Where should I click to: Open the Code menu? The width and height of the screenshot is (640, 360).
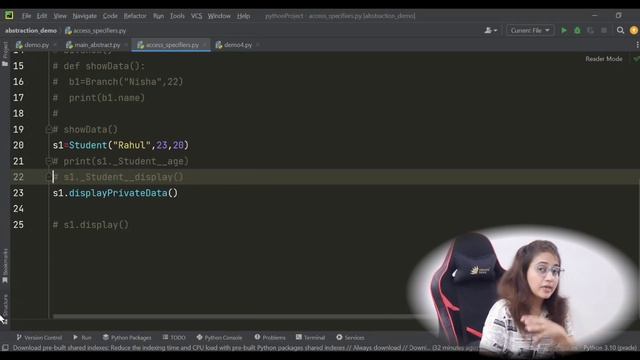[110, 16]
